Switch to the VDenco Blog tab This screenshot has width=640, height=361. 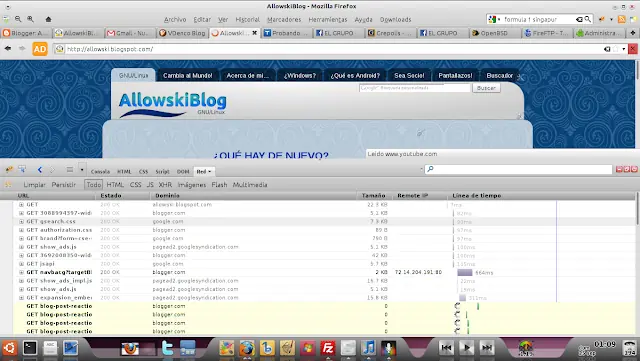(182, 33)
